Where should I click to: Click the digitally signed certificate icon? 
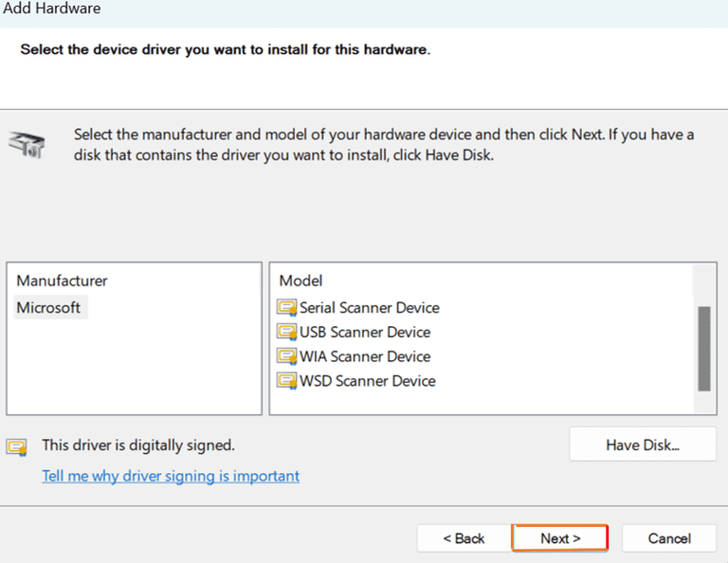16,445
